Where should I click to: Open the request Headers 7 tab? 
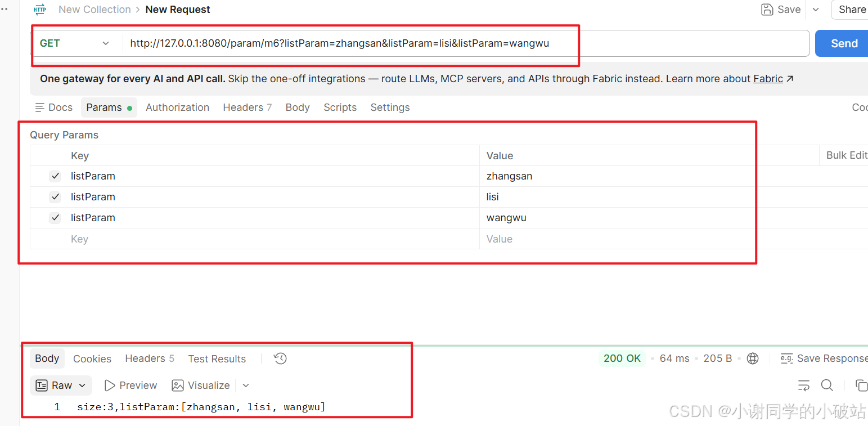pyautogui.click(x=248, y=107)
